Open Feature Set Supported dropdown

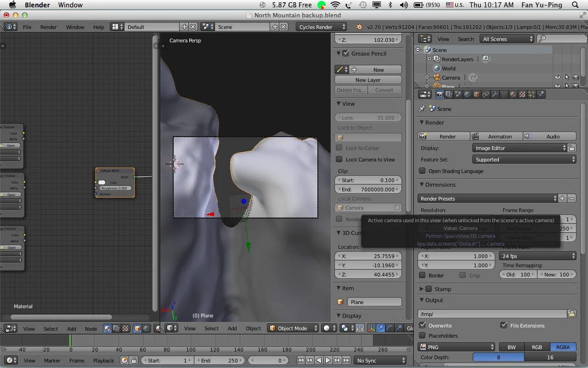524,160
